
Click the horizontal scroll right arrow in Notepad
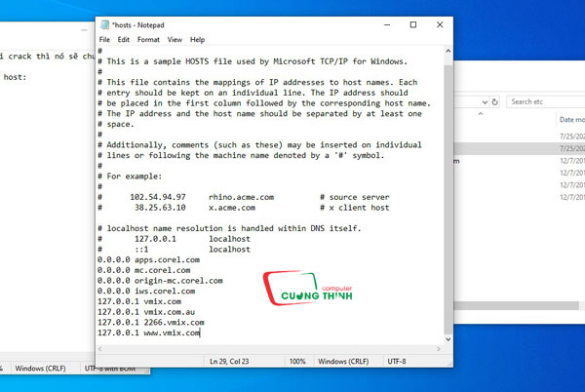(439, 349)
